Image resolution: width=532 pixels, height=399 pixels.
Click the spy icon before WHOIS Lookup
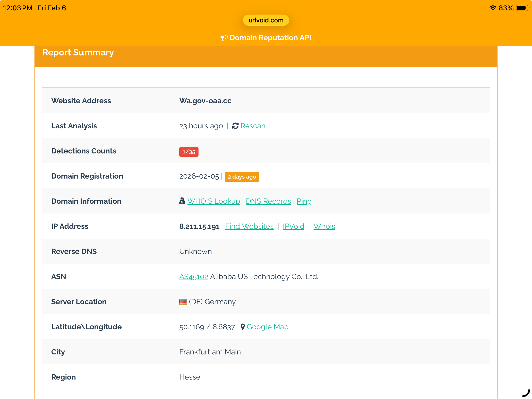[x=182, y=201]
